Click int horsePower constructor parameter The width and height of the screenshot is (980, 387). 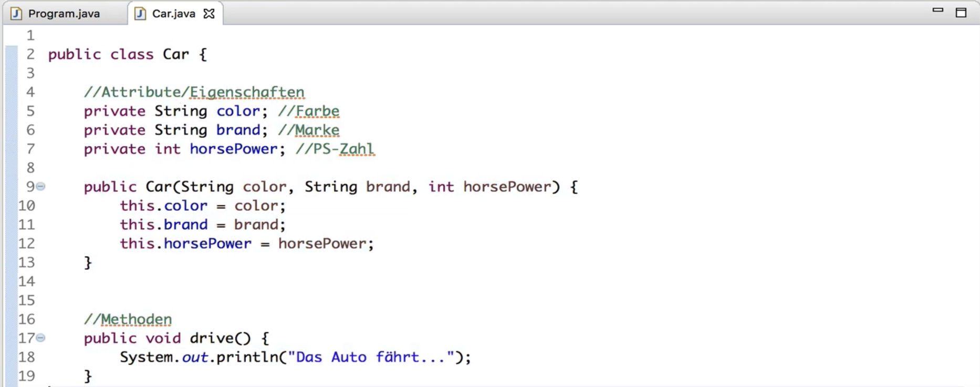click(x=489, y=187)
